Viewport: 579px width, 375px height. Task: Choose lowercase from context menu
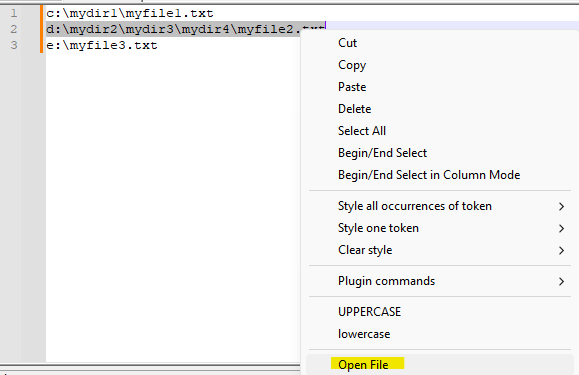point(364,334)
